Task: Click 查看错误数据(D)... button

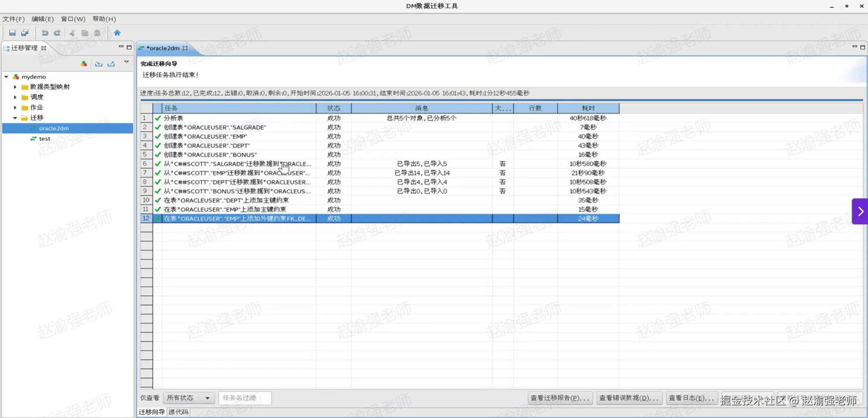Action: (x=629, y=398)
